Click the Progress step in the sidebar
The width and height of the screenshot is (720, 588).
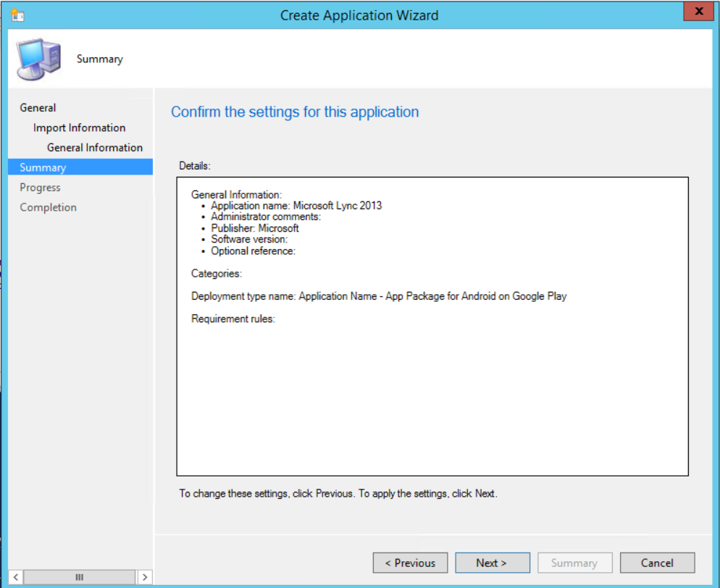(40, 188)
